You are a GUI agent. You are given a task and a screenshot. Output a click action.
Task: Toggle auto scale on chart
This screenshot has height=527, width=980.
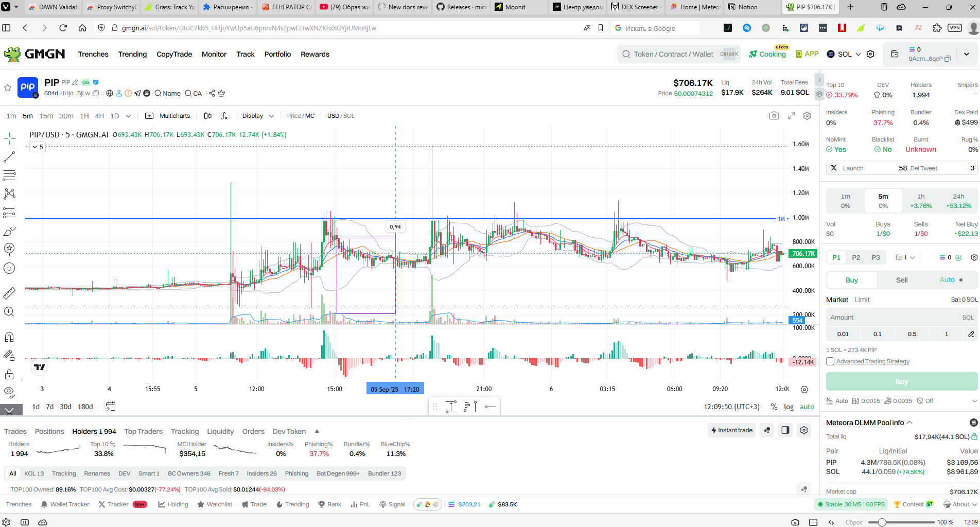(x=807, y=407)
